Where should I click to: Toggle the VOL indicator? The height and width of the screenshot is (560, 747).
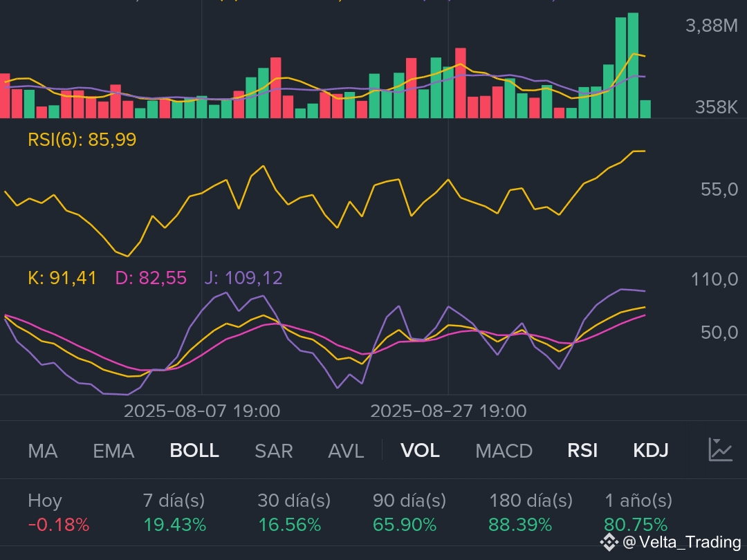420,451
